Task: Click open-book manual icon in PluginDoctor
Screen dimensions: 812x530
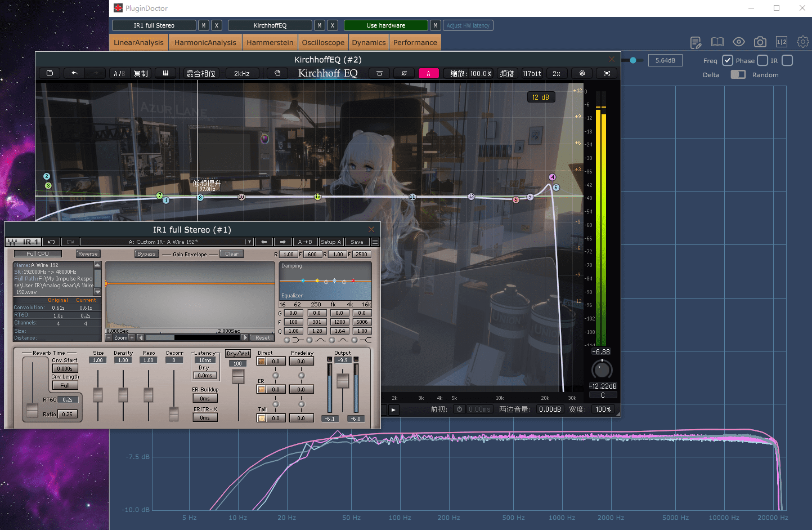Action: 717,42
